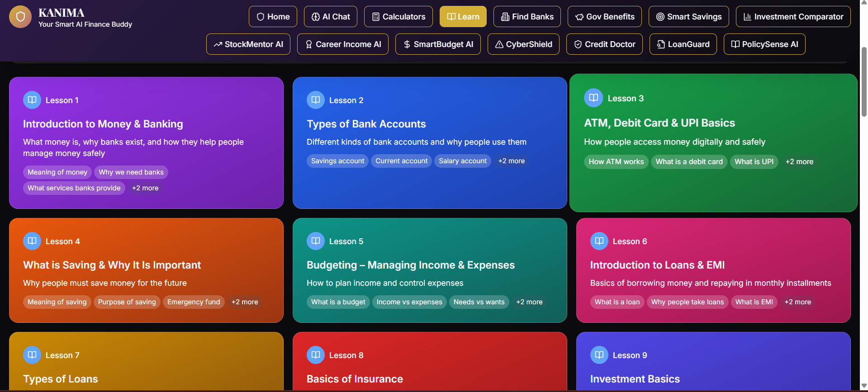Select the 'What is UPI' topic tag
The width and height of the screenshot is (868, 392).
pos(754,162)
